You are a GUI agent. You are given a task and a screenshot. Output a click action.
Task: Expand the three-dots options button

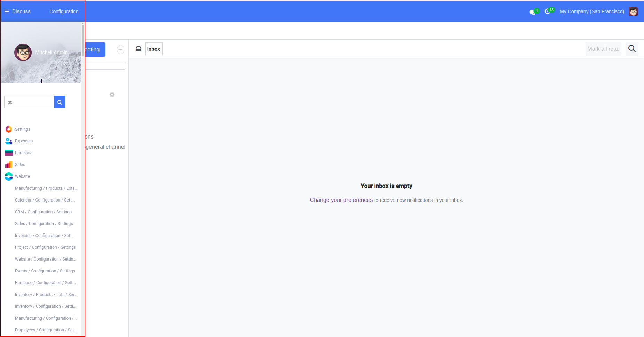point(120,50)
